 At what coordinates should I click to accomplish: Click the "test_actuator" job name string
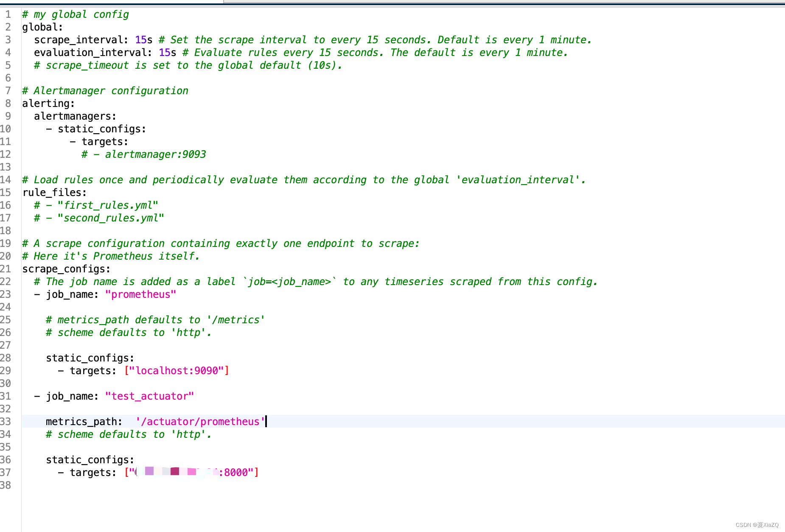click(x=149, y=396)
